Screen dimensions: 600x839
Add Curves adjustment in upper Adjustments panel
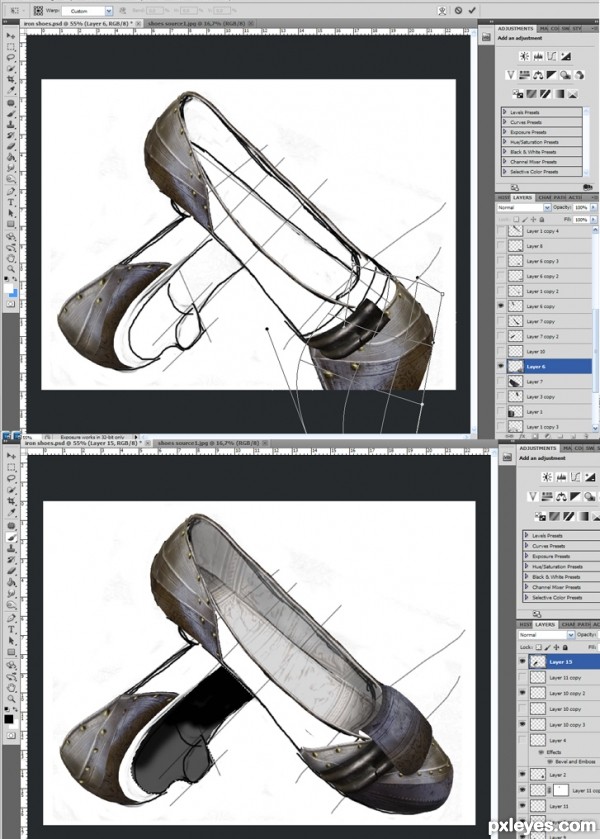pos(552,56)
